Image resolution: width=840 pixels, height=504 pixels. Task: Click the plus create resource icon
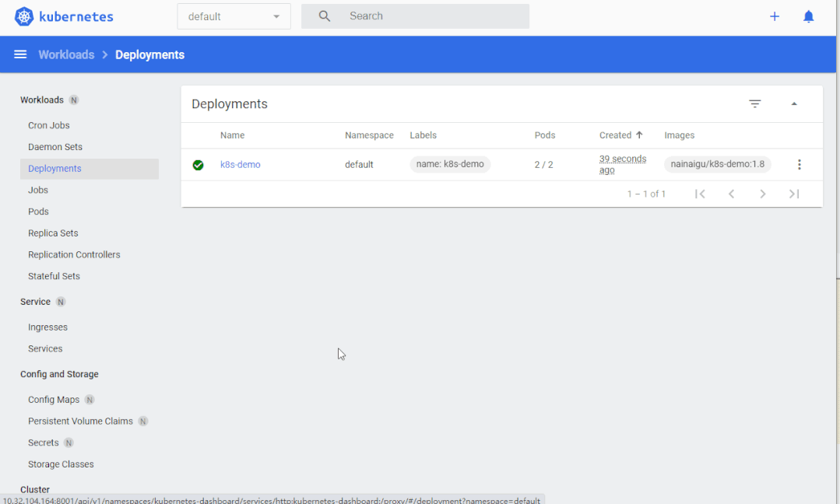coord(775,16)
